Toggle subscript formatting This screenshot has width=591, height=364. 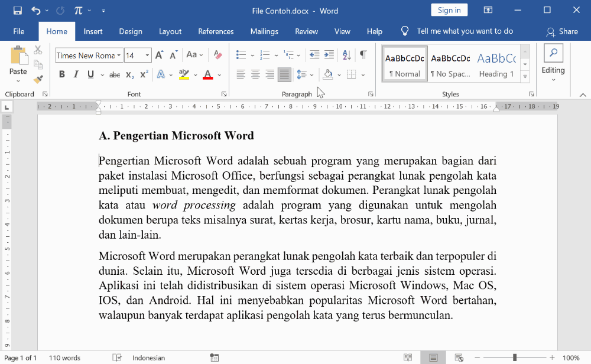click(x=129, y=75)
